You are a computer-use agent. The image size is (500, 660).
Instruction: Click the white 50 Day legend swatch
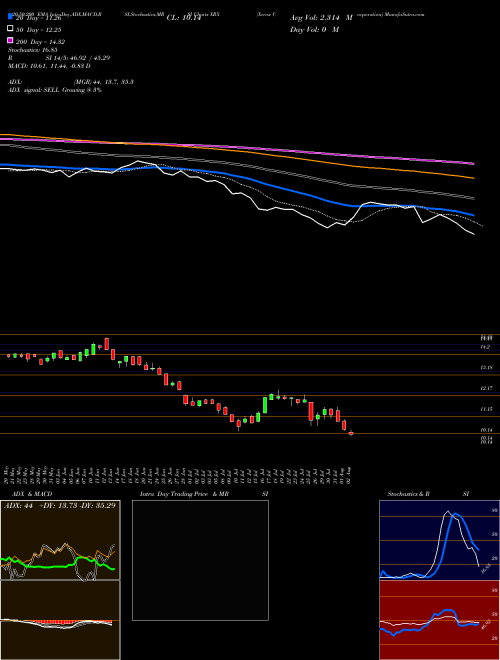point(10,29)
